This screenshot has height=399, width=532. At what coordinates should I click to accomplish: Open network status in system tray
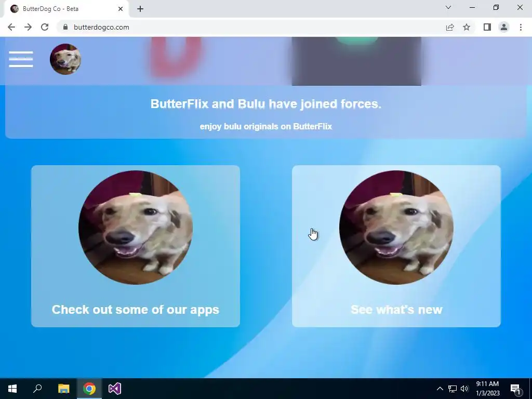coord(453,389)
